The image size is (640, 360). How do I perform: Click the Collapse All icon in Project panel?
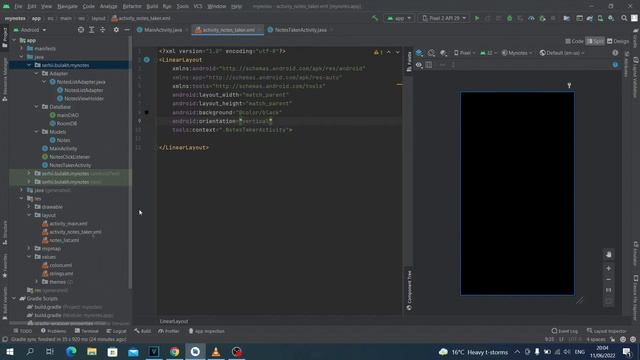102,30
